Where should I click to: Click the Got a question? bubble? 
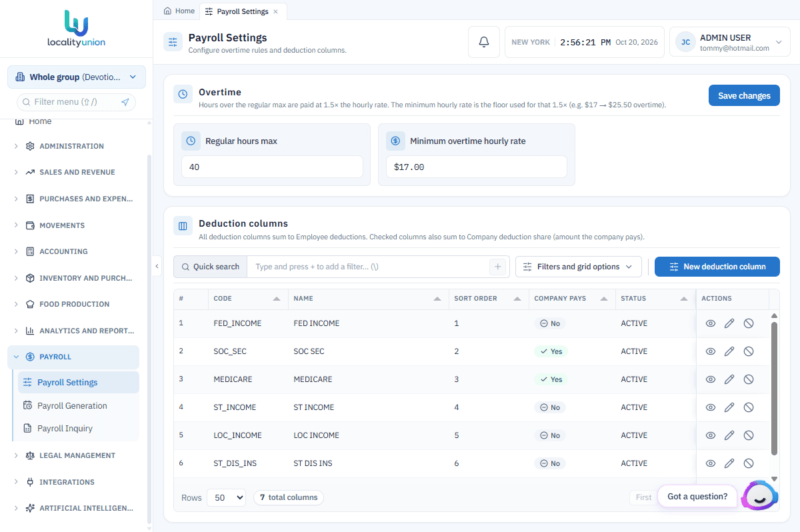[697, 496]
